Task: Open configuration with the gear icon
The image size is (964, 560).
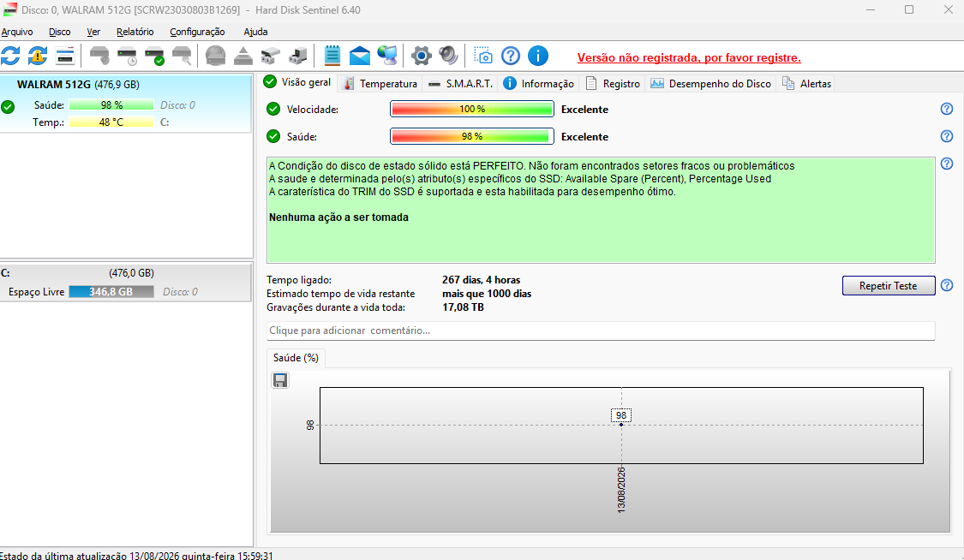Action: click(x=421, y=56)
